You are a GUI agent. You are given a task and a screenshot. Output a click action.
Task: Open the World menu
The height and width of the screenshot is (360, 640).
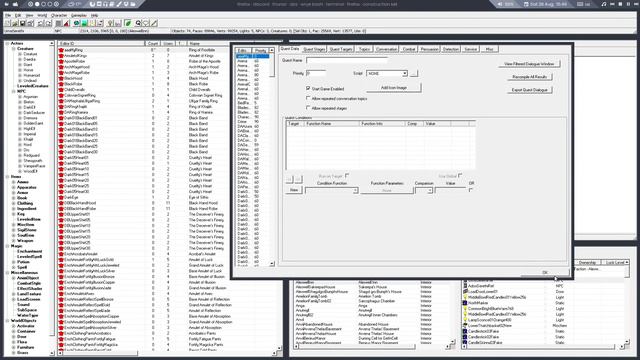click(42, 15)
